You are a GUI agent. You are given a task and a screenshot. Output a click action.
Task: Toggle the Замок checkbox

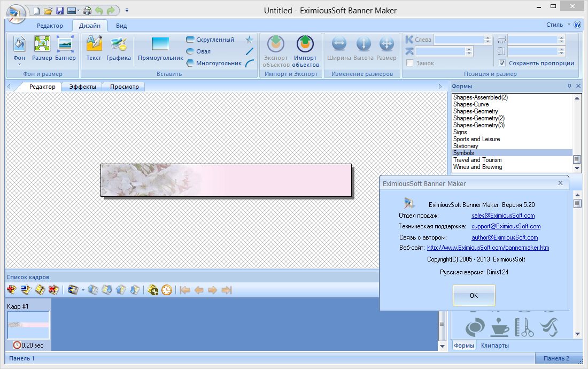(x=410, y=63)
